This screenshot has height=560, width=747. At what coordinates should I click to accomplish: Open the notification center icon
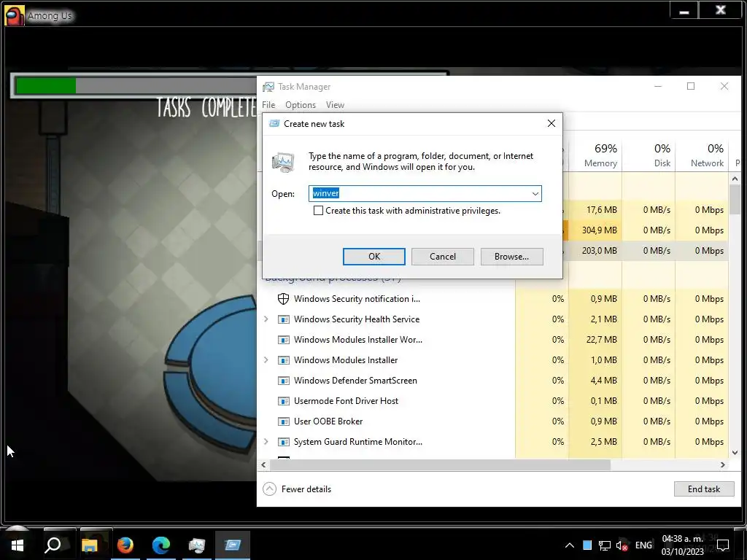[x=723, y=545]
